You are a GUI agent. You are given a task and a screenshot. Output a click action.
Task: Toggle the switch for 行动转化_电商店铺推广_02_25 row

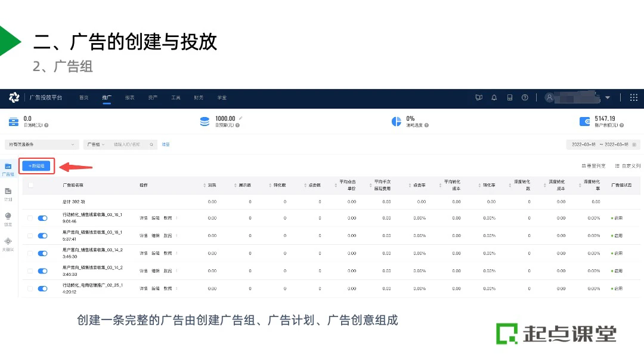(x=42, y=288)
